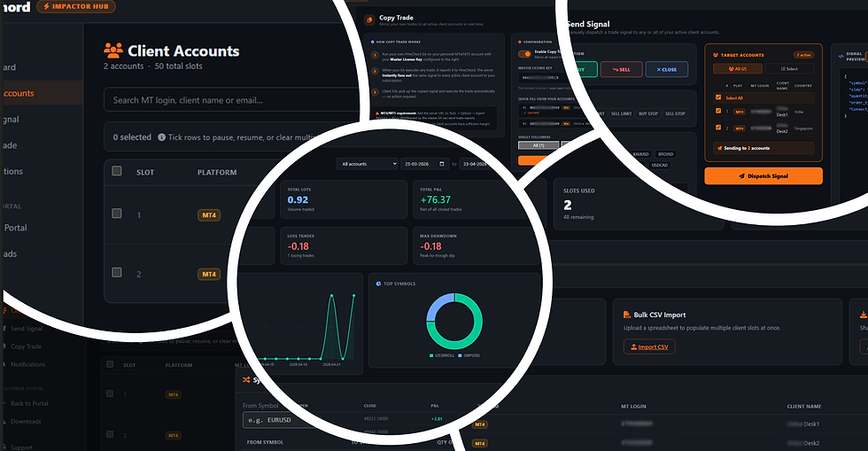Click the 48 remaining slots text
Viewport: 868px width, 451px height.
[x=578, y=217]
